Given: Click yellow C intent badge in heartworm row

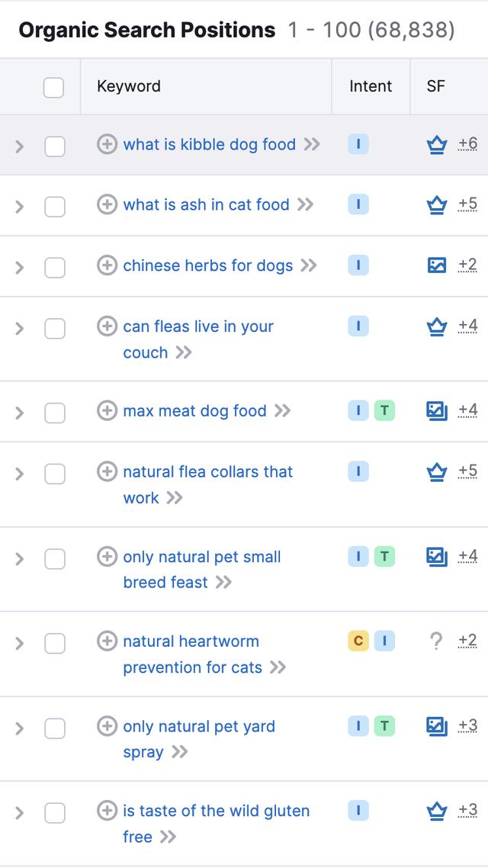Looking at the screenshot, I should click(358, 641).
